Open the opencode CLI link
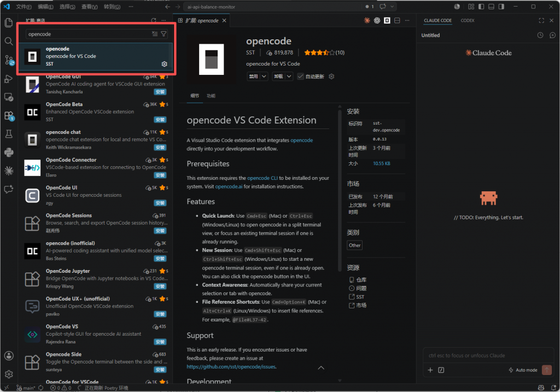Image resolution: width=560 pixels, height=392 pixels. [x=262, y=178]
